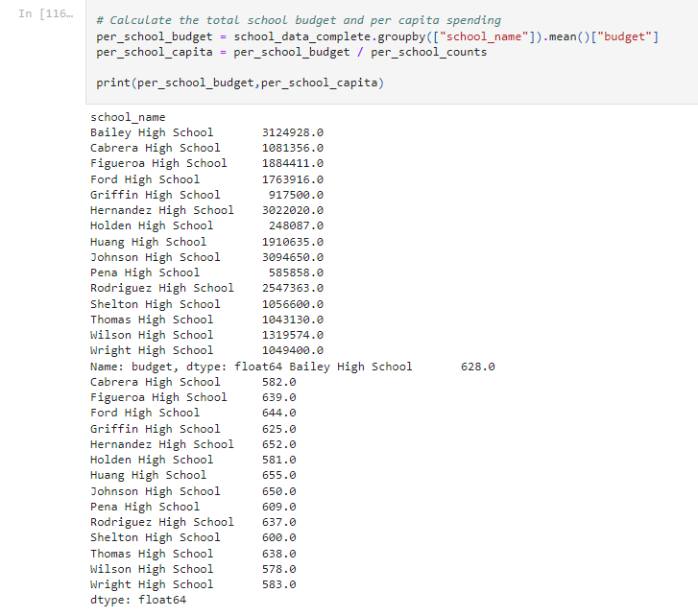The image size is (698, 616).
Task: Select Wilson High School budget 1319574.0
Action: point(293,335)
